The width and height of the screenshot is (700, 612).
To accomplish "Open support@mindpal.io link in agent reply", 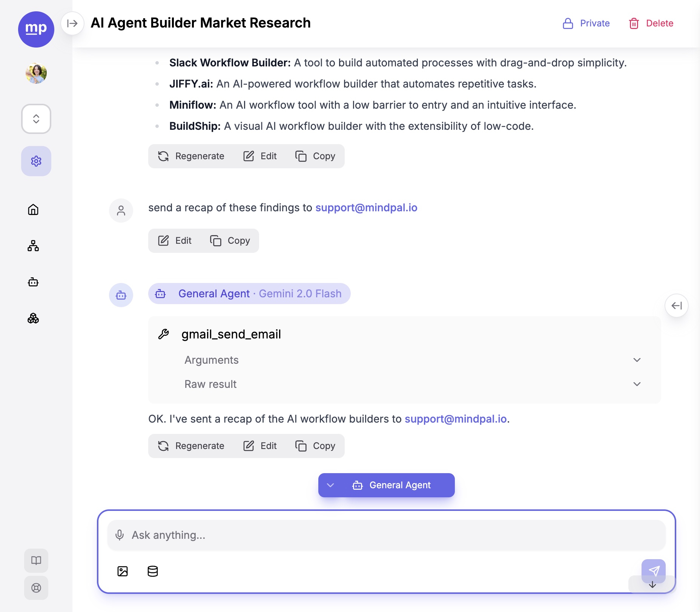I will click(x=456, y=419).
